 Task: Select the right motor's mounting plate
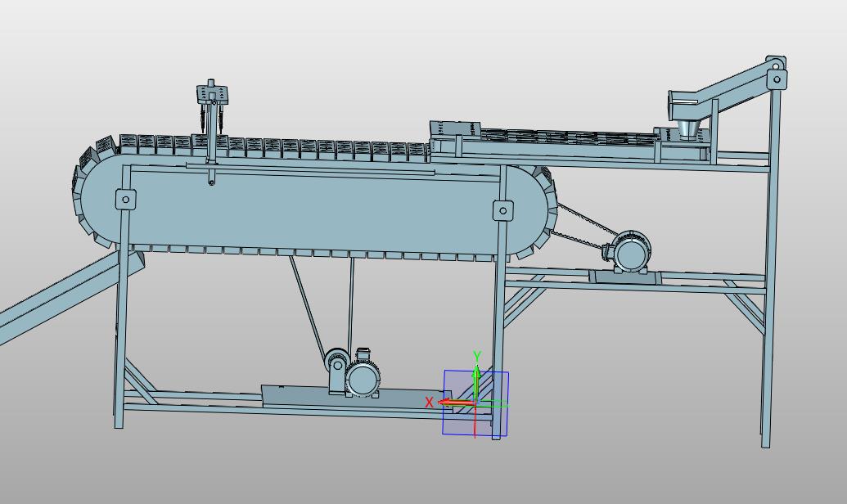(x=624, y=277)
